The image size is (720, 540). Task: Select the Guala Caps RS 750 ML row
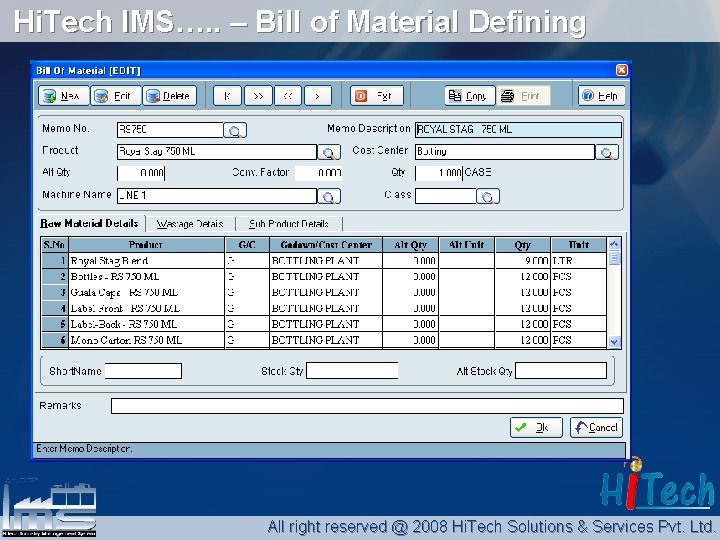coord(324,292)
